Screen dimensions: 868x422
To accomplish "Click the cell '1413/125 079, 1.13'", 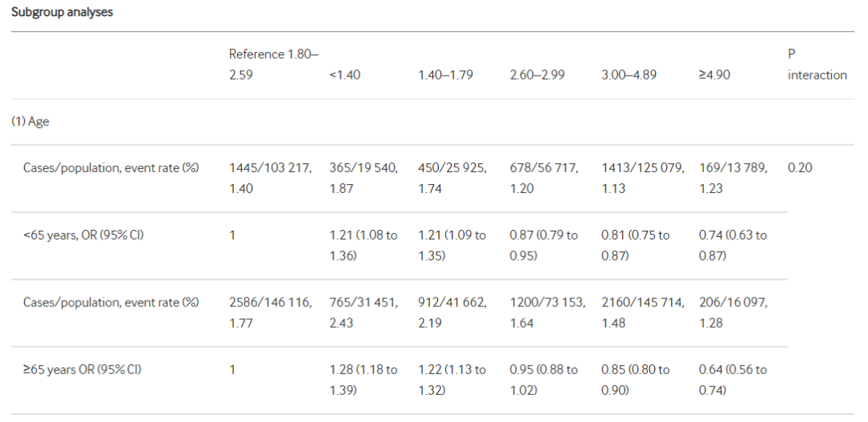I will click(643, 178).
